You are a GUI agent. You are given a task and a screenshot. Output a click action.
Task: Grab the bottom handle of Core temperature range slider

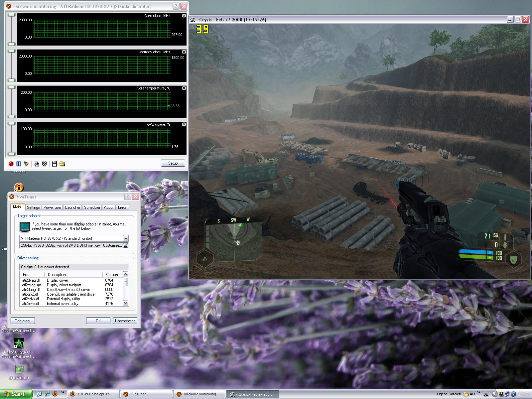pyautogui.click(x=12, y=116)
